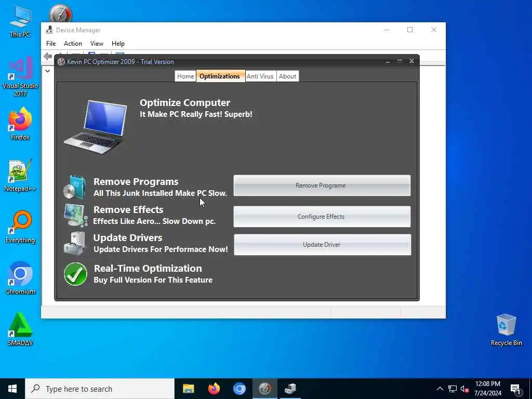Open the About tab

coord(287,76)
